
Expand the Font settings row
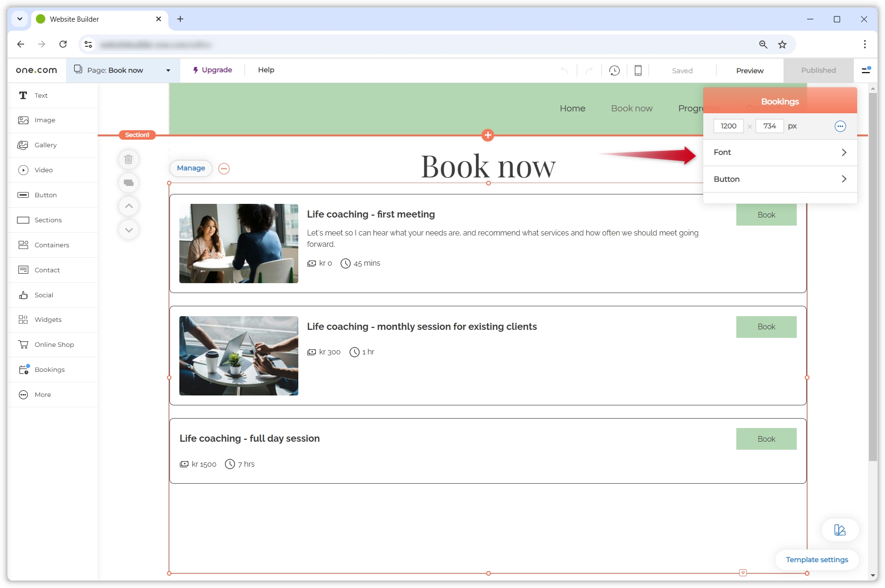click(780, 152)
